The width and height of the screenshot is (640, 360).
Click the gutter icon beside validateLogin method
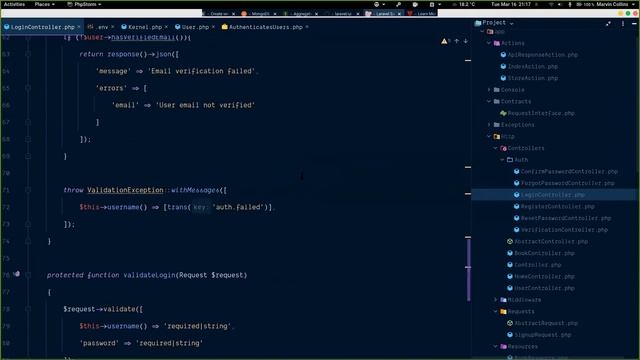click(17, 274)
